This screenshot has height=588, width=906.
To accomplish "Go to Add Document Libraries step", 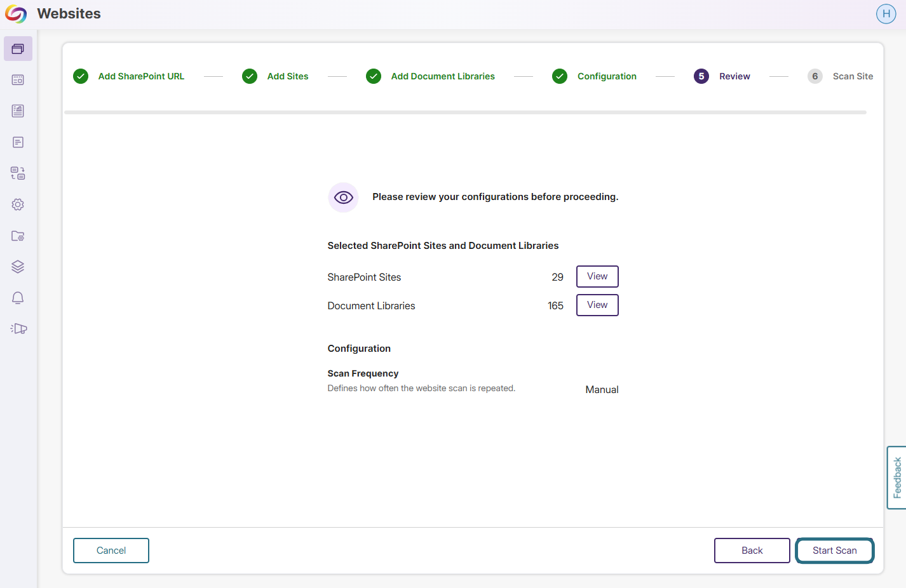I will pos(443,76).
